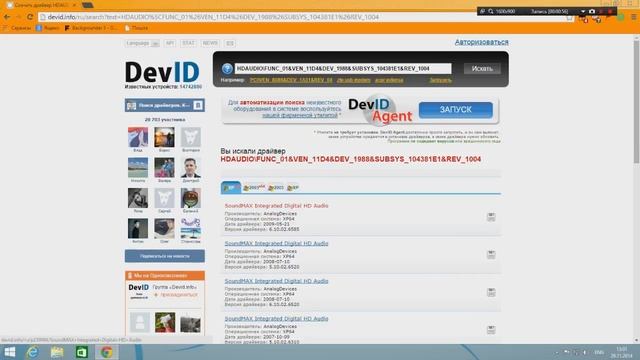Viewport: 640px width, 360px height.
Task: Open the Language dropdown
Action: 142,43
